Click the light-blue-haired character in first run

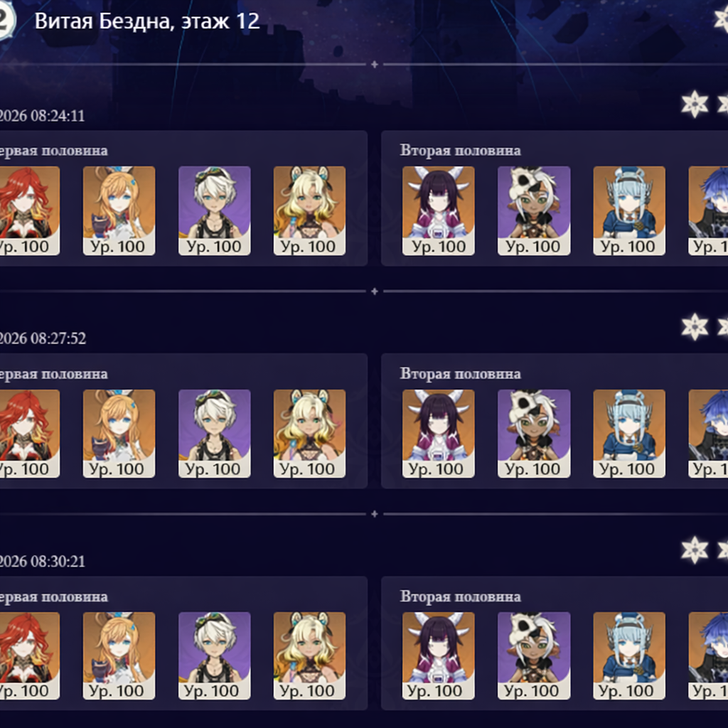629,210
